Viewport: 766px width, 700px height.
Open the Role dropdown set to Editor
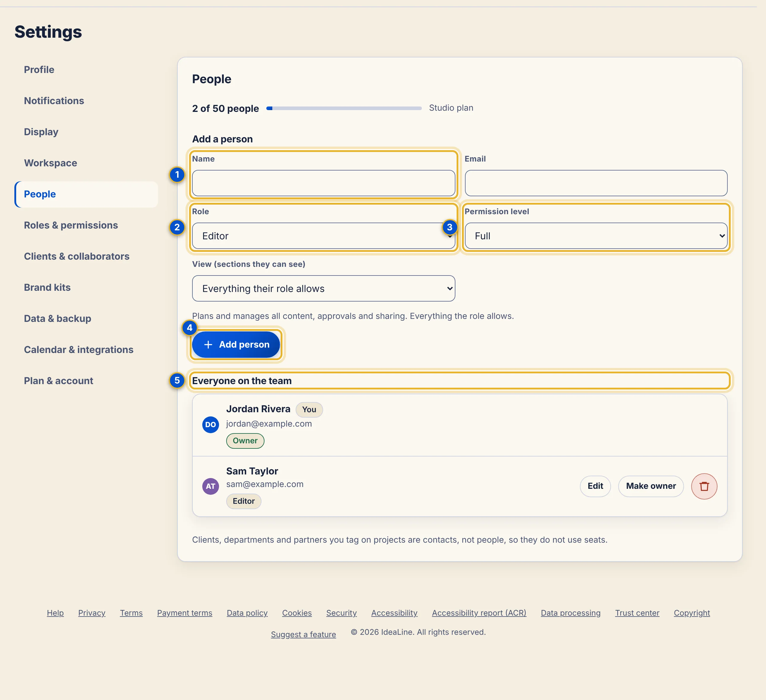(x=323, y=236)
